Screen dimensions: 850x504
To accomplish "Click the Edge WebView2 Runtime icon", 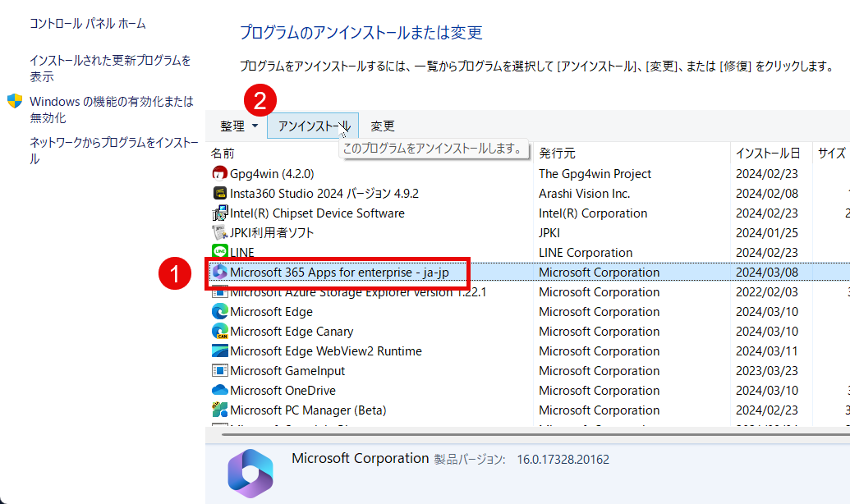I will pyautogui.click(x=219, y=351).
